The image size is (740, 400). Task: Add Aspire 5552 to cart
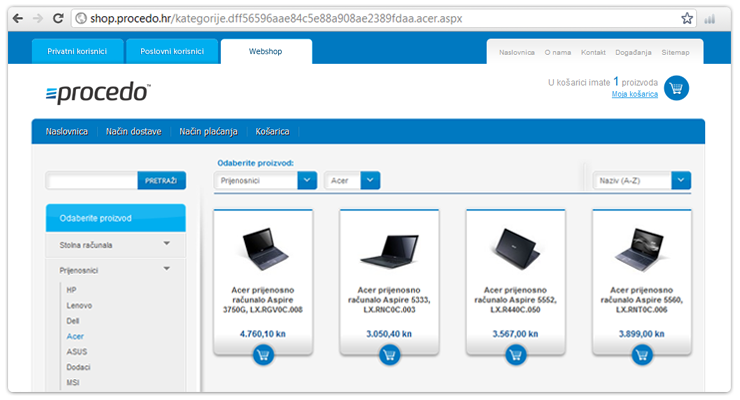[515, 355]
